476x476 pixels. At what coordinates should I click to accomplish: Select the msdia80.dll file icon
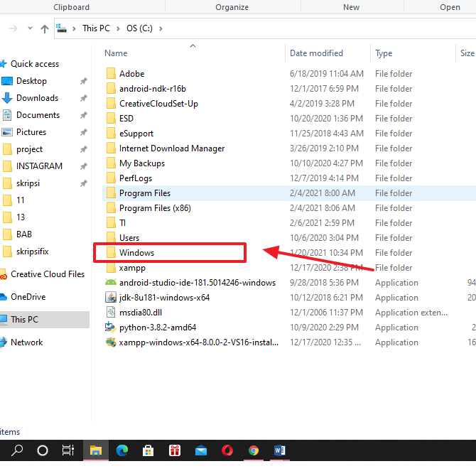point(111,312)
